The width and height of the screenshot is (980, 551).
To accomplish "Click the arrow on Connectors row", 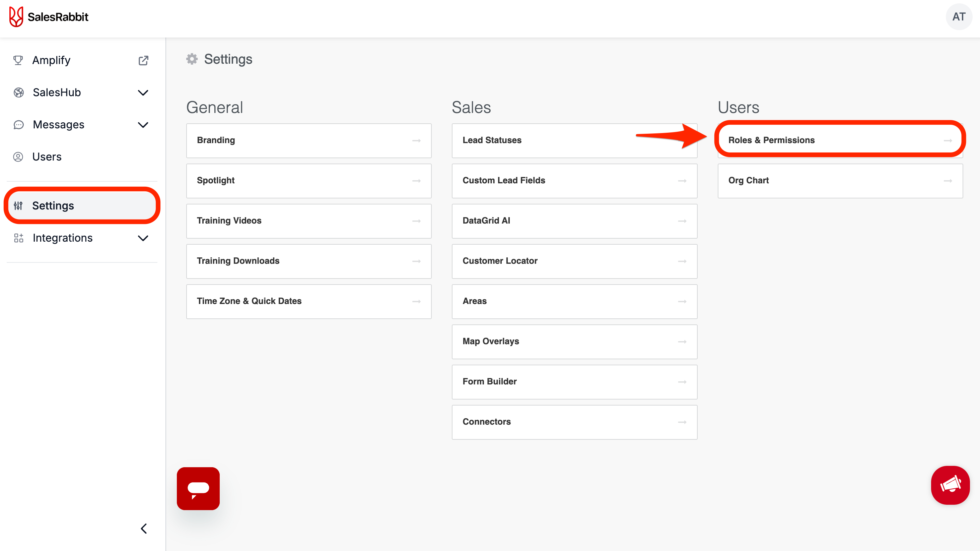I will pos(682,422).
